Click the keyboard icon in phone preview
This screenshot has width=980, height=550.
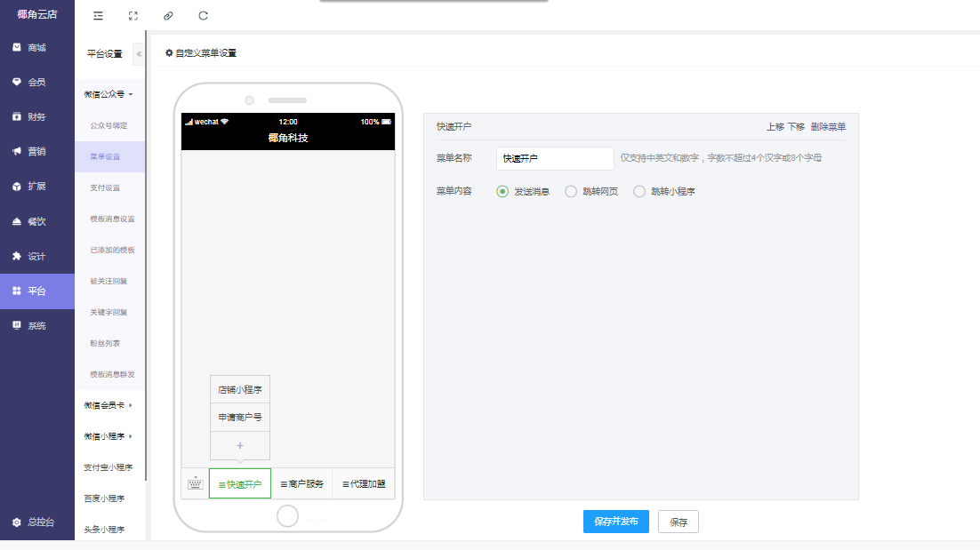coord(195,484)
